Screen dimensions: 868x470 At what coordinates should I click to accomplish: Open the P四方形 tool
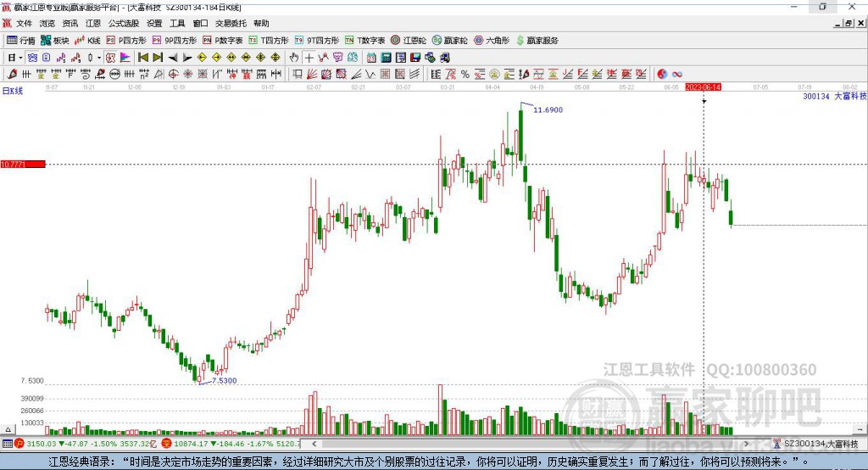[x=126, y=41]
